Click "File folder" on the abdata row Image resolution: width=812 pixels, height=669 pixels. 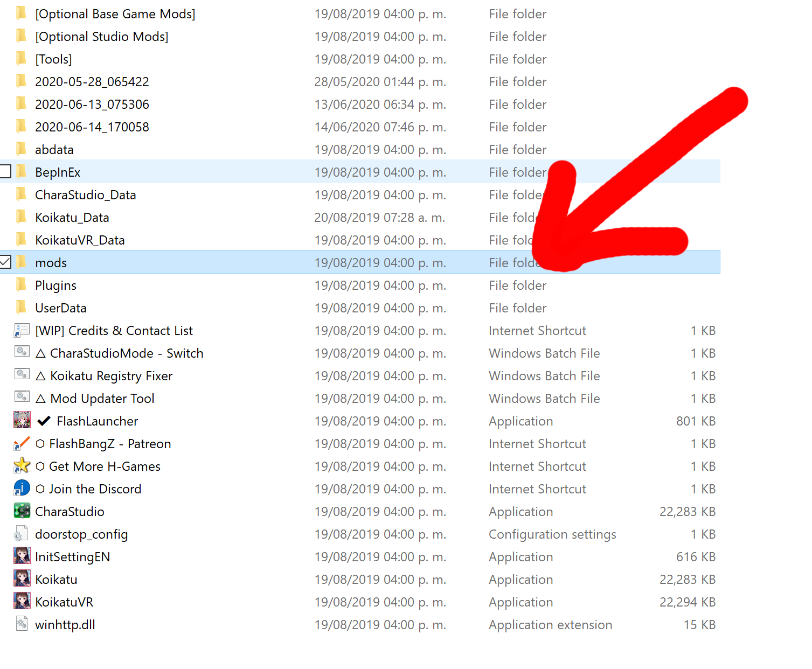tap(518, 150)
